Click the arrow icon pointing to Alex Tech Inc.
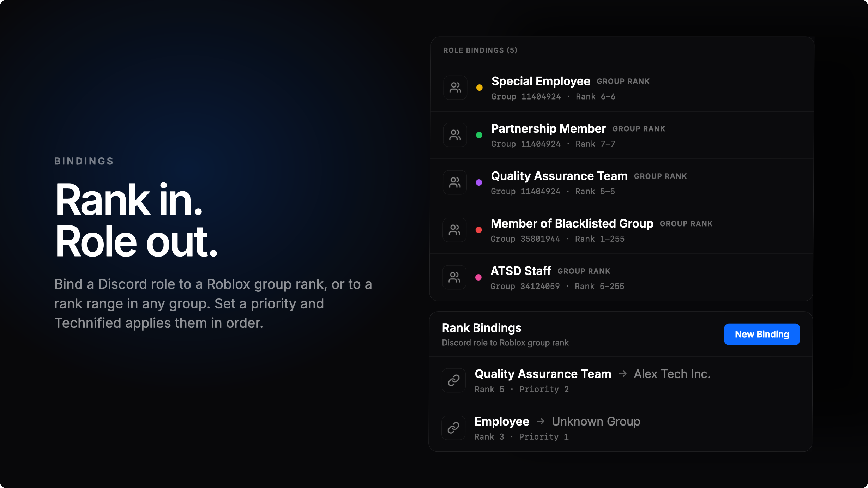 point(623,374)
